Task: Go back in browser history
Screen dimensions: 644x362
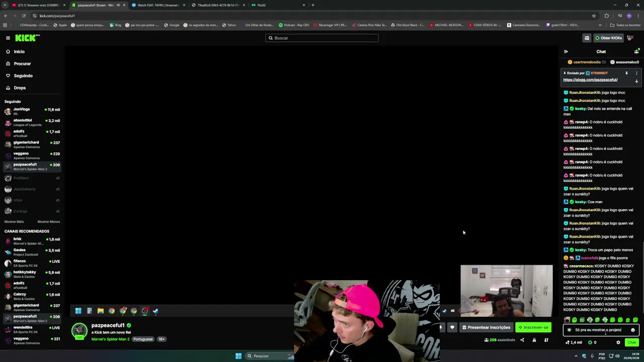Action: coord(6,16)
